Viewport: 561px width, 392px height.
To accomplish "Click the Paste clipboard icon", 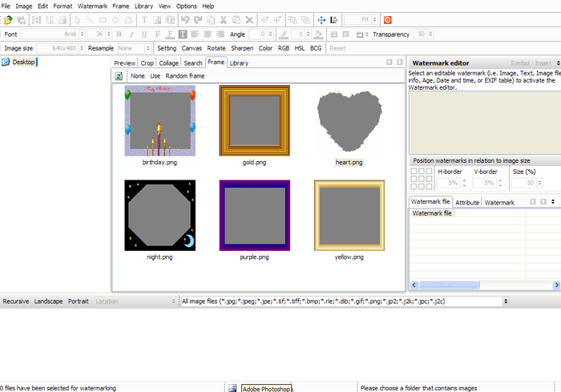I will tap(236, 20).
